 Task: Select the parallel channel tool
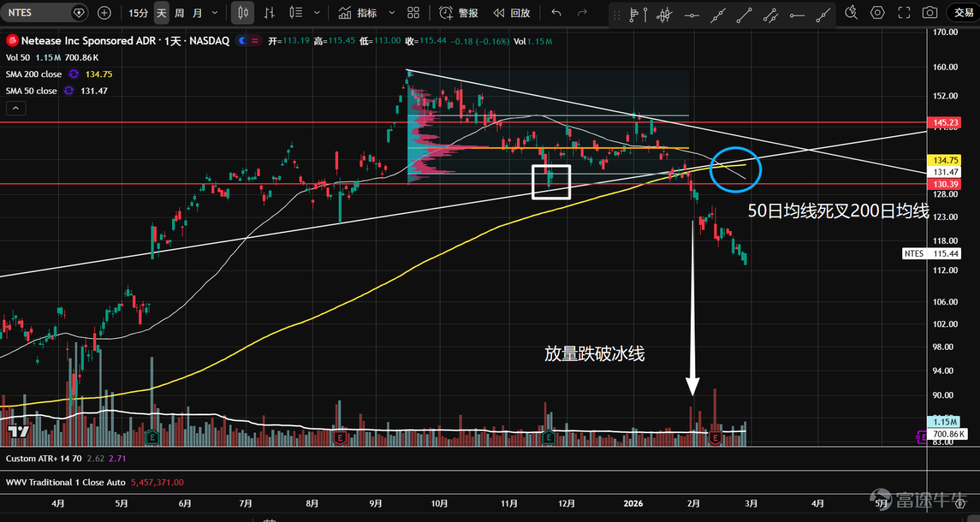771,14
